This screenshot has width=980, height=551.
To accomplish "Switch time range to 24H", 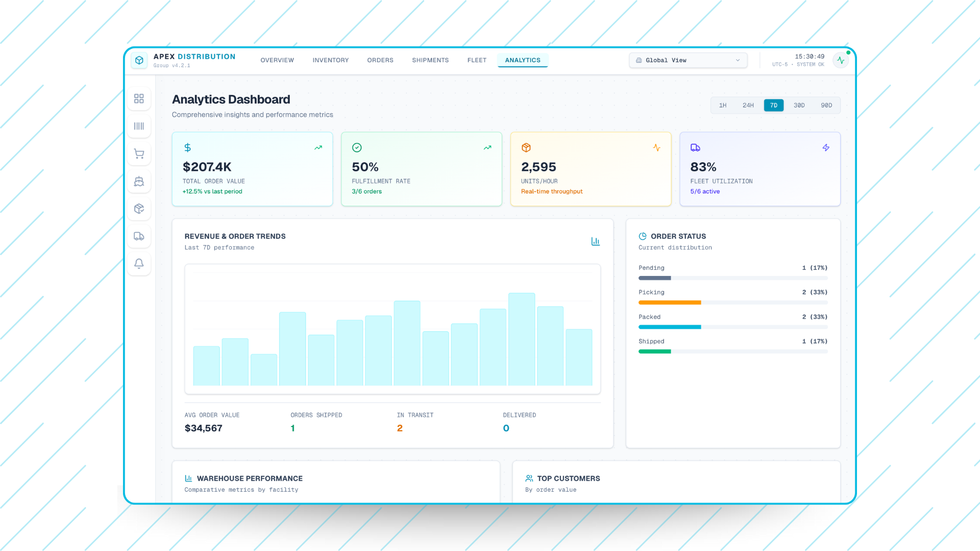I will (x=748, y=105).
